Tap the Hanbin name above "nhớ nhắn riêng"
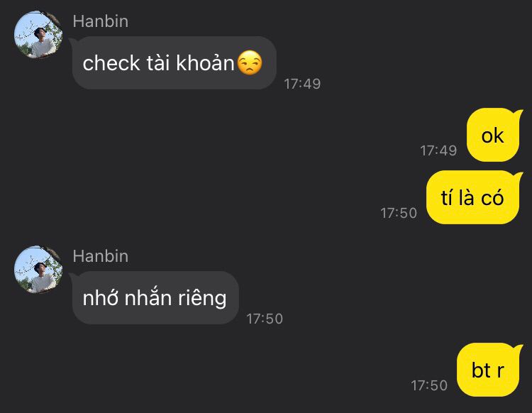The image size is (532, 413). [101, 256]
